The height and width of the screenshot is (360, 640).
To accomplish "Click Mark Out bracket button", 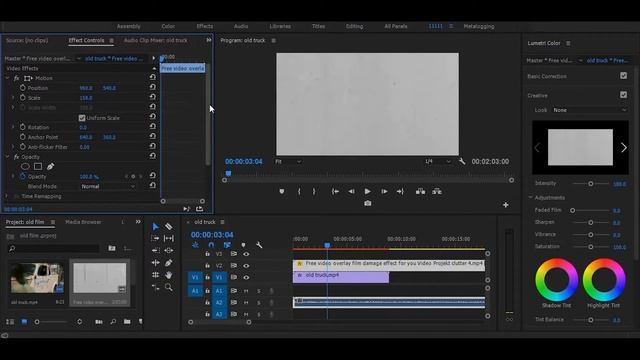I will point(314,191).
